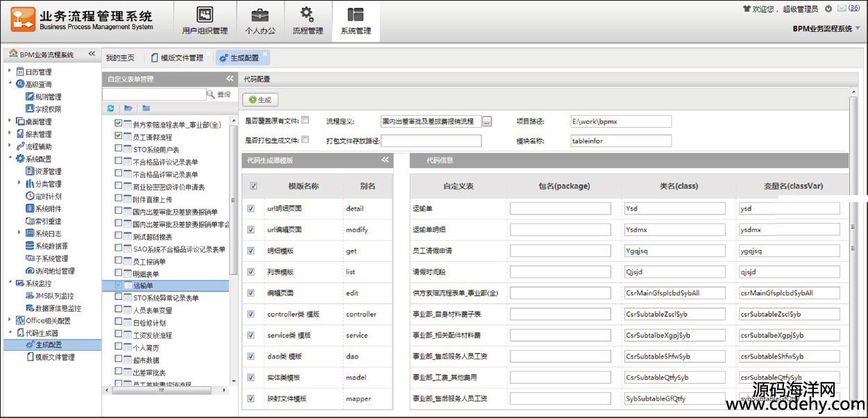Expand the 系统日志 tree node
Viewport: 868px width, 418px height.
(x=19, y=233)
